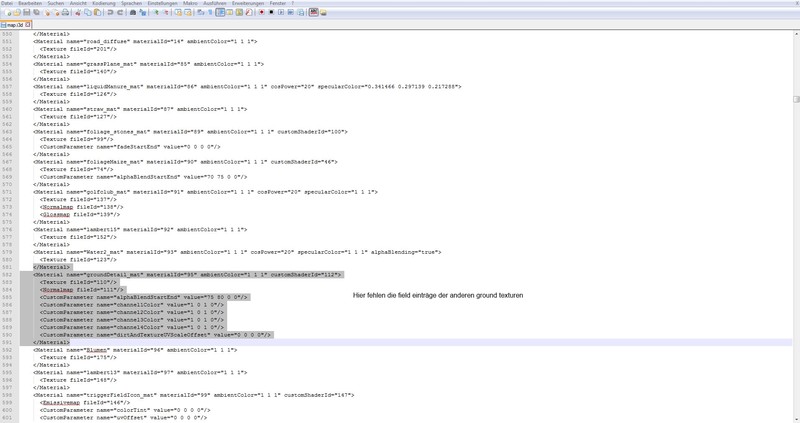This screenshot has width=800, height=423.
Task: Cut the selection with the scissors icon
Action: click(x=78, y=12)
